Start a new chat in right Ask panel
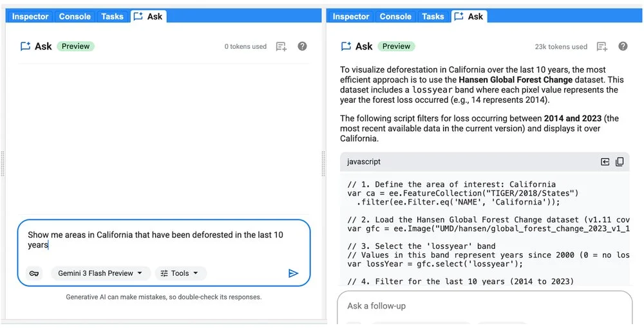This screenshot has width=644, height=328. point(602,46)
